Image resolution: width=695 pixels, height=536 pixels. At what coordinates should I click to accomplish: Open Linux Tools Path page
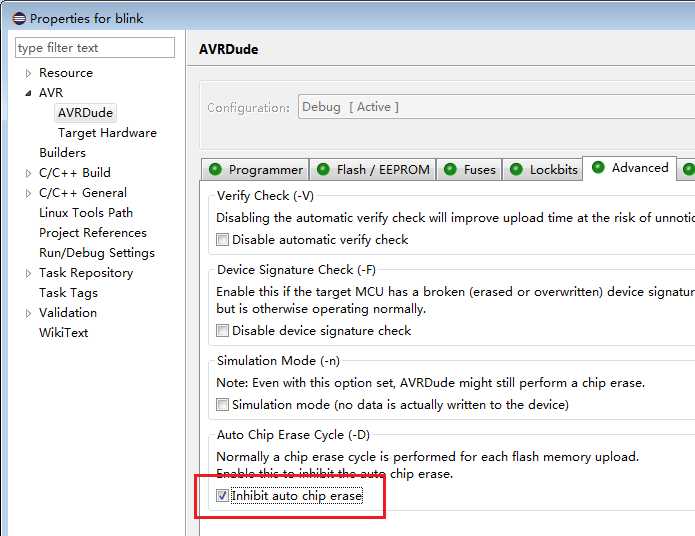coord(86,212)
